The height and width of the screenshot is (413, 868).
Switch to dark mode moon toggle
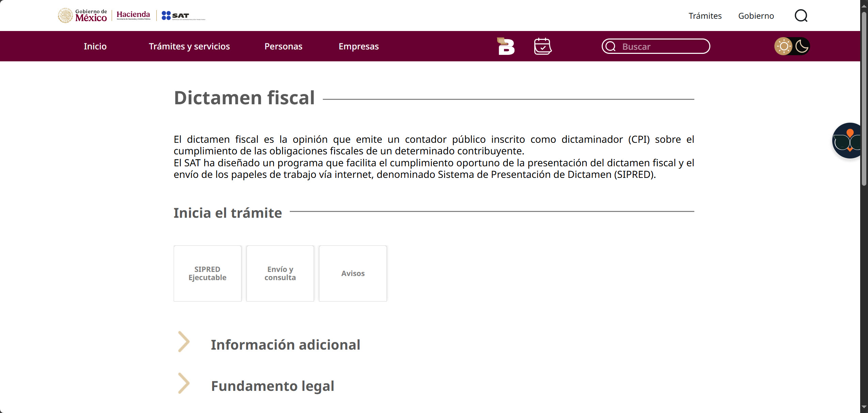coord(802,46)
